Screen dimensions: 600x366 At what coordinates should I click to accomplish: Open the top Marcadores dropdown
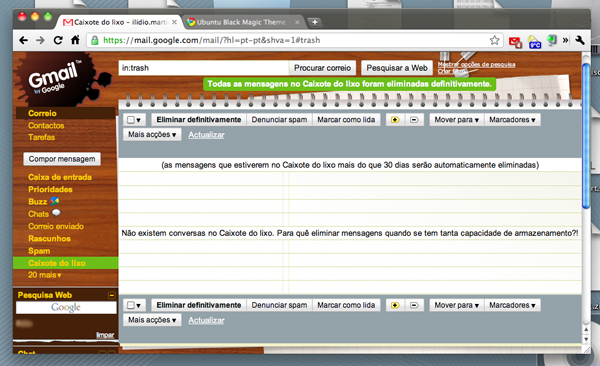pos(512,120)
